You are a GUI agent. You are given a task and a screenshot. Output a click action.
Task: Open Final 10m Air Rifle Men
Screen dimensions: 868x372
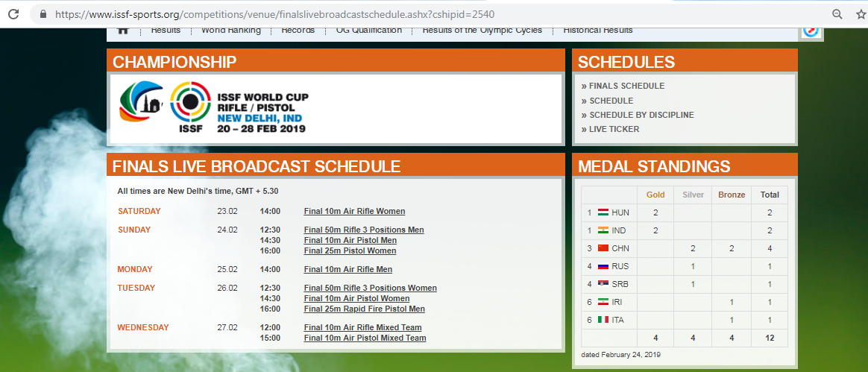point(348,270)
